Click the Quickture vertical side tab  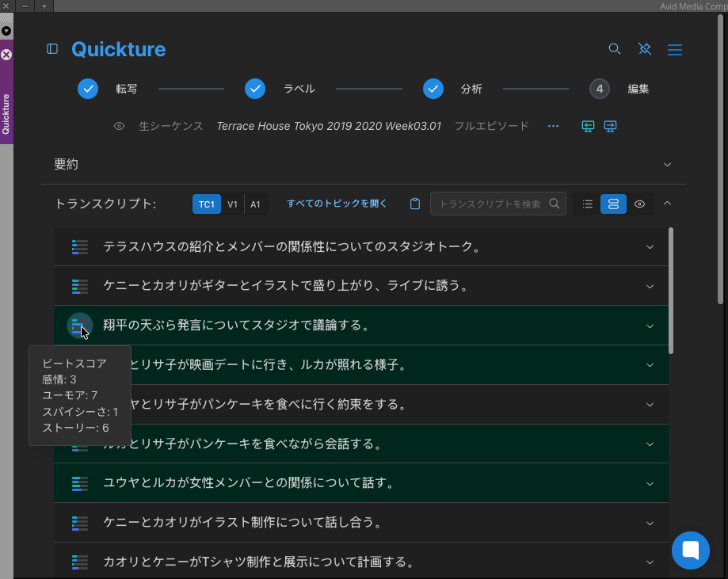[6, 114]
